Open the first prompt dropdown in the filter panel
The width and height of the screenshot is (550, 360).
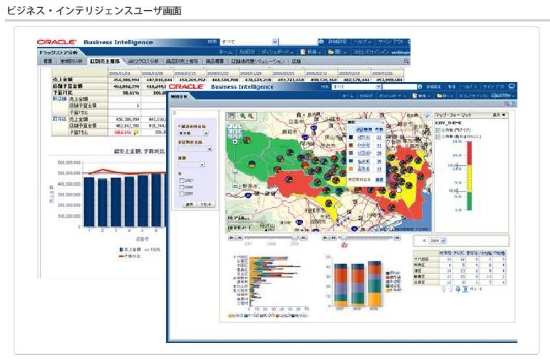pos(194,133)
